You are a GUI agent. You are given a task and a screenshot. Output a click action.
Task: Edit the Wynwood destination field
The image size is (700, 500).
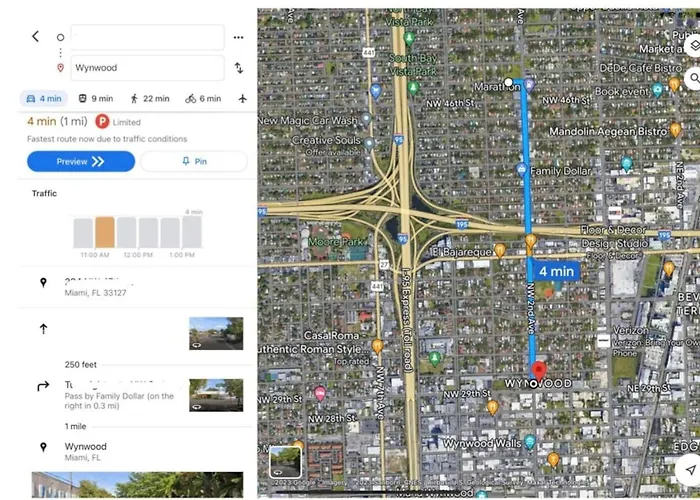point(147,68)
